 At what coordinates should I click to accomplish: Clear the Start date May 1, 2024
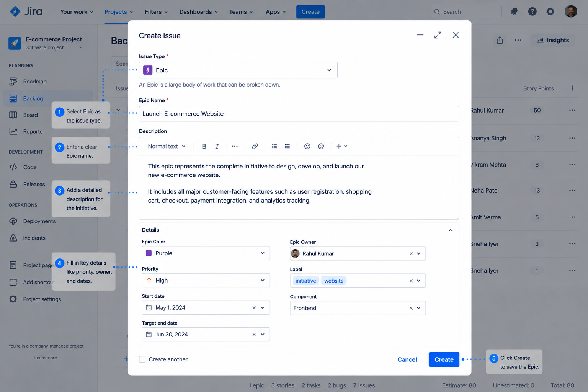pos(254,308)
